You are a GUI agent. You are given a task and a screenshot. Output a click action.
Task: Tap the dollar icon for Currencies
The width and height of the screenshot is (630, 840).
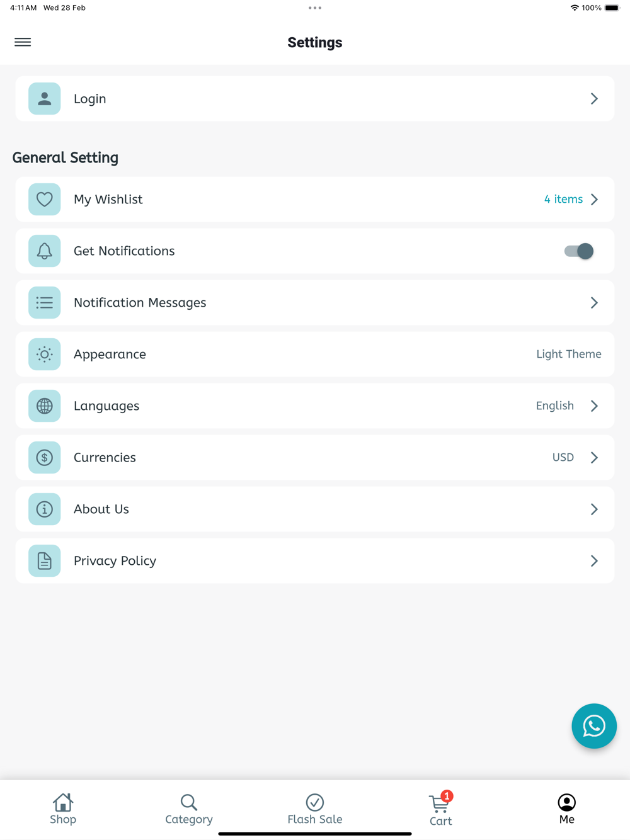click(44, 457)
